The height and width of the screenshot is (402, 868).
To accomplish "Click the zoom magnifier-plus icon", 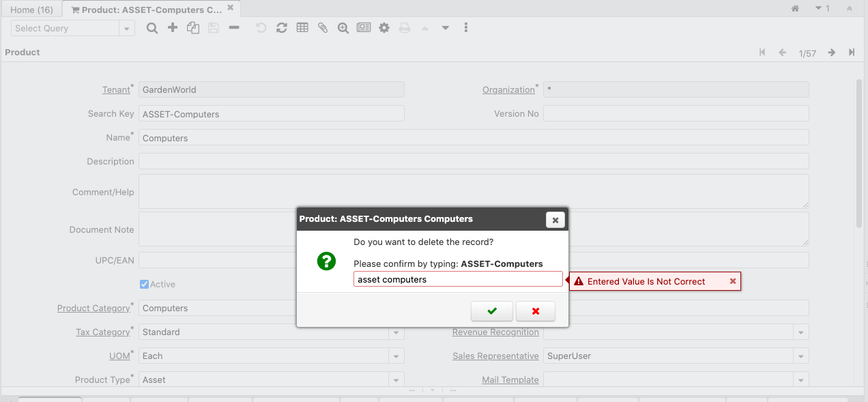I will click(343, 27).
